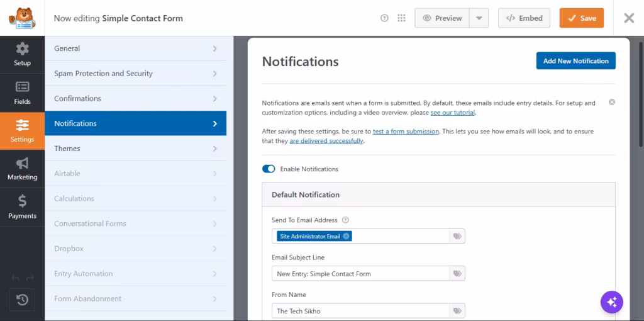
Task: Click in the From Name field
Action: pos(360,311)
